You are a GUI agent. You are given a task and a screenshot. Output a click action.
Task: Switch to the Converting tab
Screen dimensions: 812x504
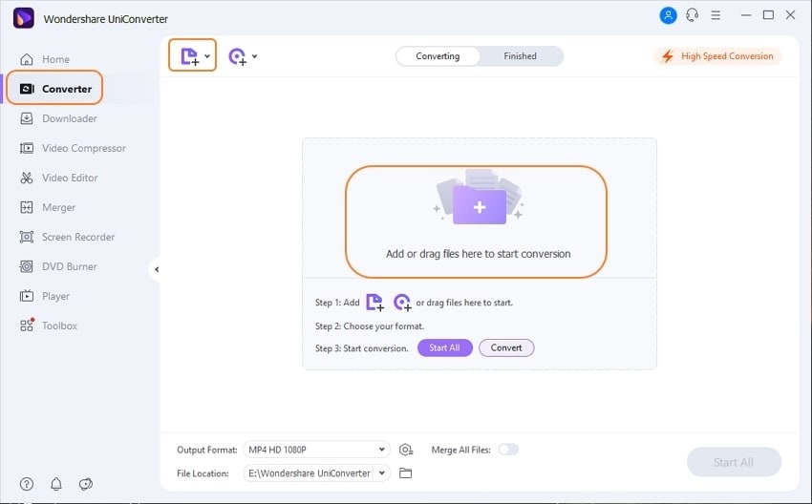point(438,56)
